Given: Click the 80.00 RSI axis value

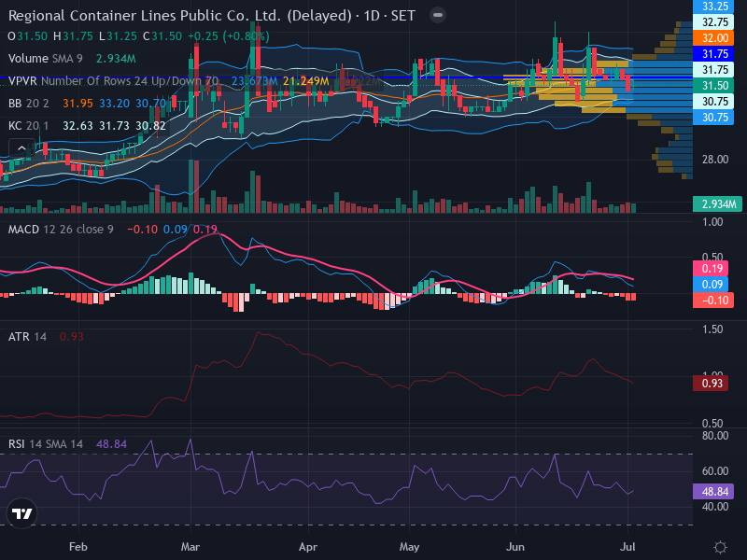Looking at the screenshot, I should (x=715, y=436).
